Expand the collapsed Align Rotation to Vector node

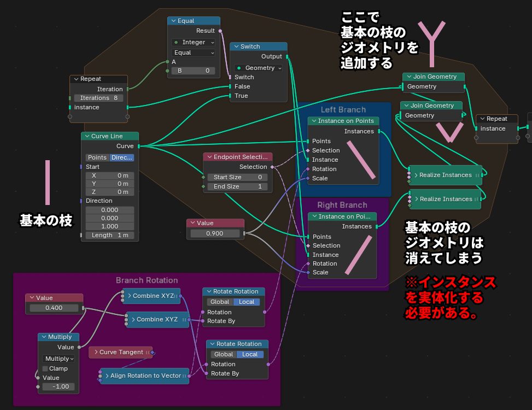tap(106, 376)
